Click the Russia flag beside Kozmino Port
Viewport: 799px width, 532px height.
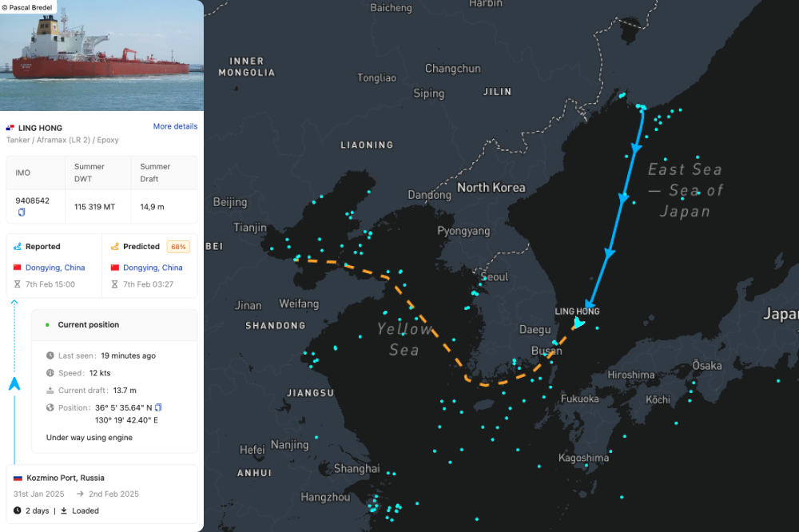click(18, 478)
